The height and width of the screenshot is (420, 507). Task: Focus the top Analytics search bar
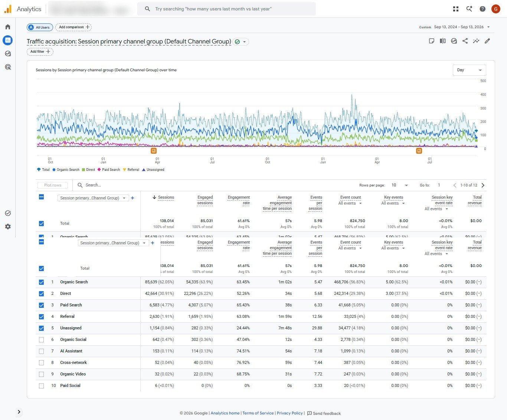click(226, 9)
